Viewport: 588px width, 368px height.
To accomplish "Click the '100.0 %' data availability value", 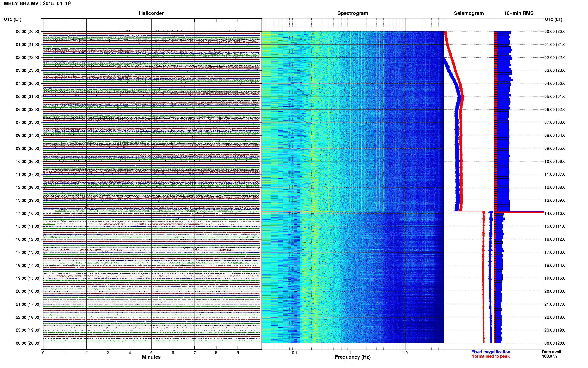I will 549,356.
